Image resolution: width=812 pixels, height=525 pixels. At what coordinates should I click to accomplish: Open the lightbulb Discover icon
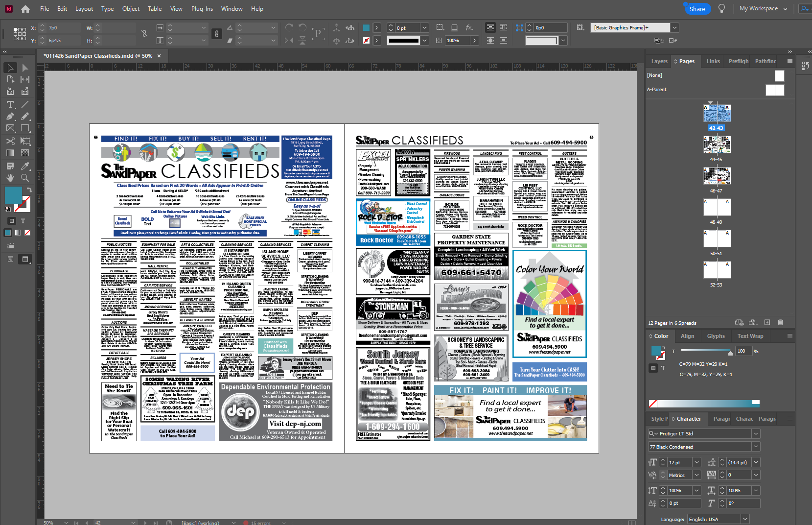pyautogui.click(x=721, y=9)
